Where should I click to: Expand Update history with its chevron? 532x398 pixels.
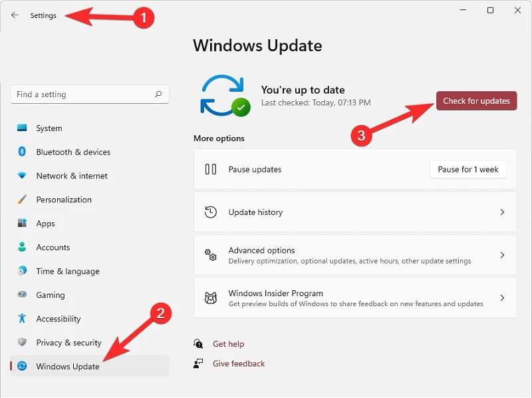tap(502, 212)
